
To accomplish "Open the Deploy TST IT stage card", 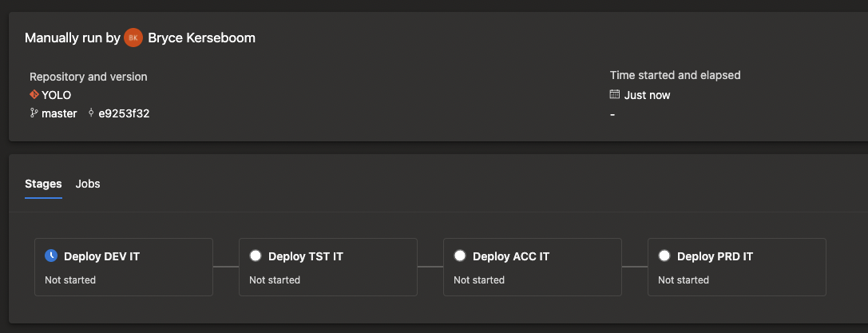I will 328,267.
